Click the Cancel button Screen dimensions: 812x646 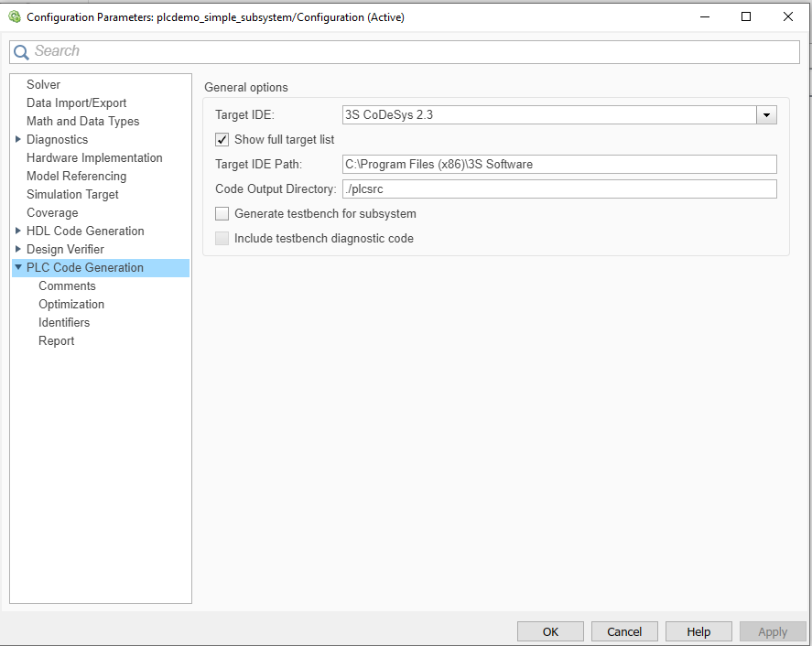[x=624, y=631]
